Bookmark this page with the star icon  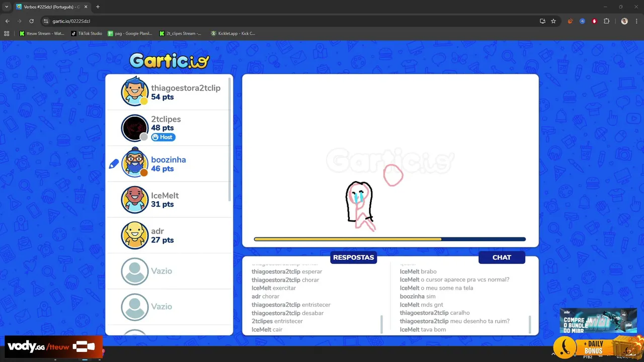coord(553,21)
